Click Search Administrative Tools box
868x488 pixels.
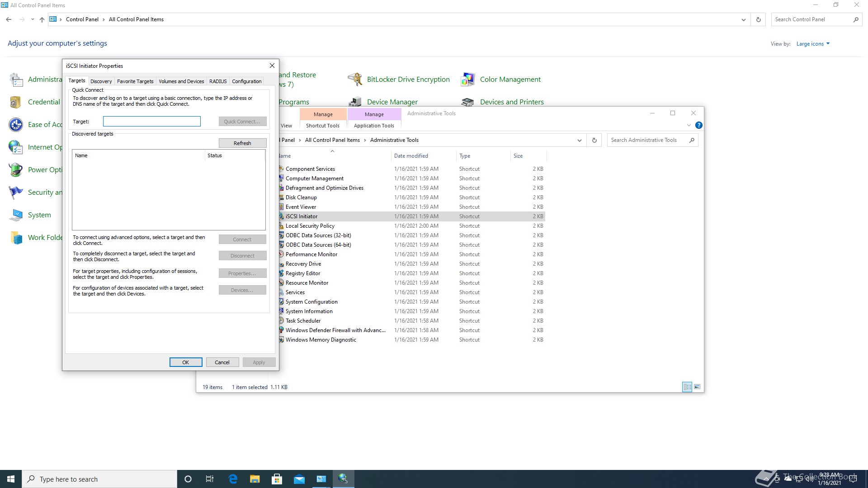[x=652, y=140]
